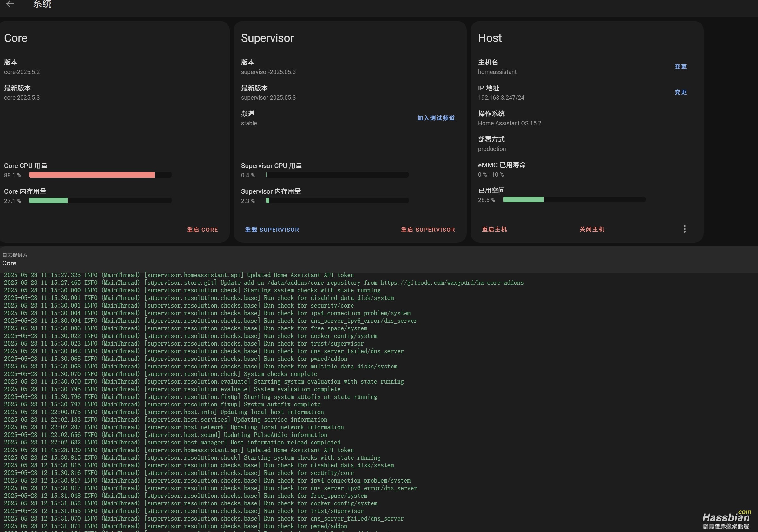Click the 11:15:30.006 free_space/system log line
Screen dimensions: 758x532
[186, 328]
